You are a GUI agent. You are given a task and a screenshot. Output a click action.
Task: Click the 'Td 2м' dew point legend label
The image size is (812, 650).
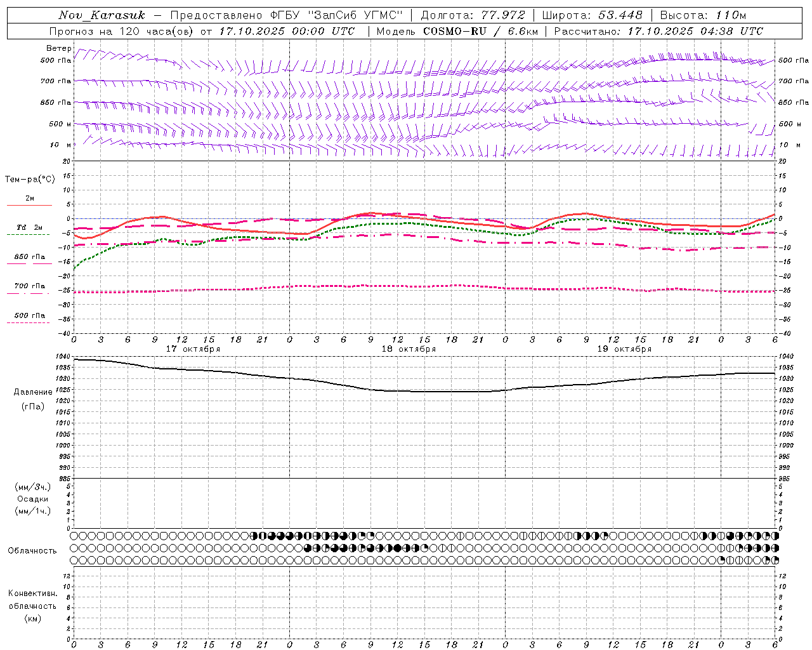[x=30, y=227]
